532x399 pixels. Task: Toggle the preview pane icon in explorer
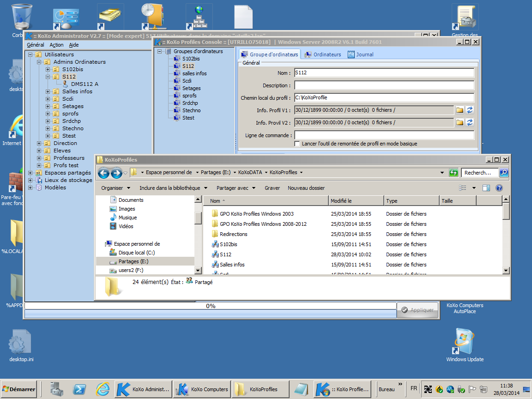coord(486,188)
